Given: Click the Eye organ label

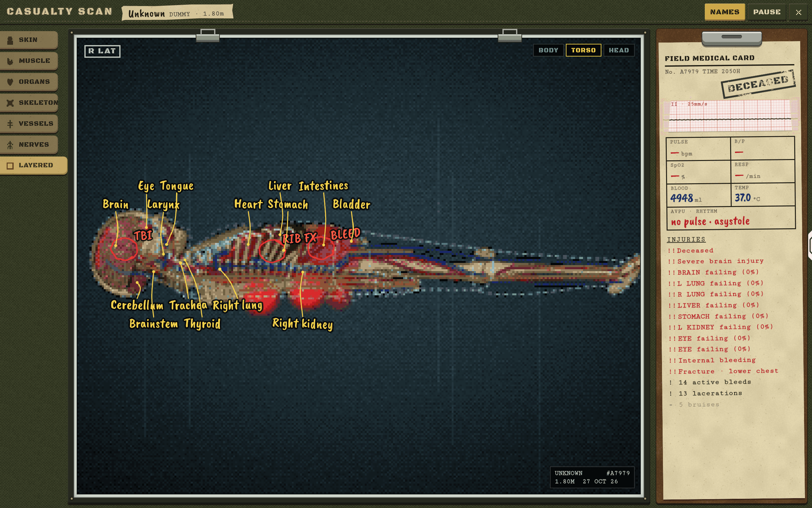Looking at the screenshot, I should tap(146, 186).
